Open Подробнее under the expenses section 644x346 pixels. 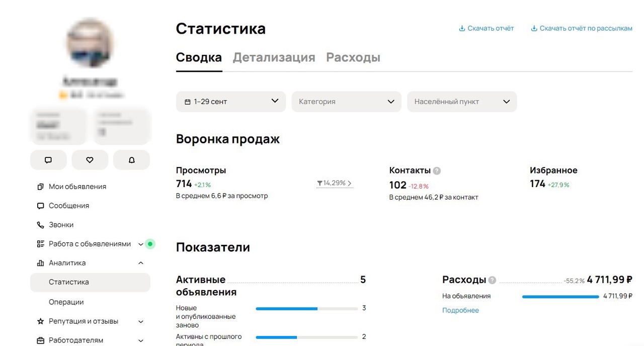click(460, 310)
